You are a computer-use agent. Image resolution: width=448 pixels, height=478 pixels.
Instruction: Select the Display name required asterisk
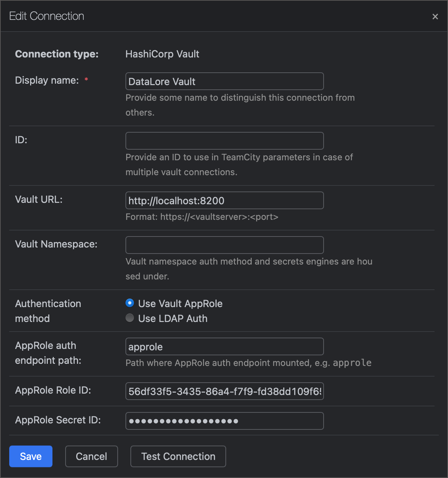(86, 80)
